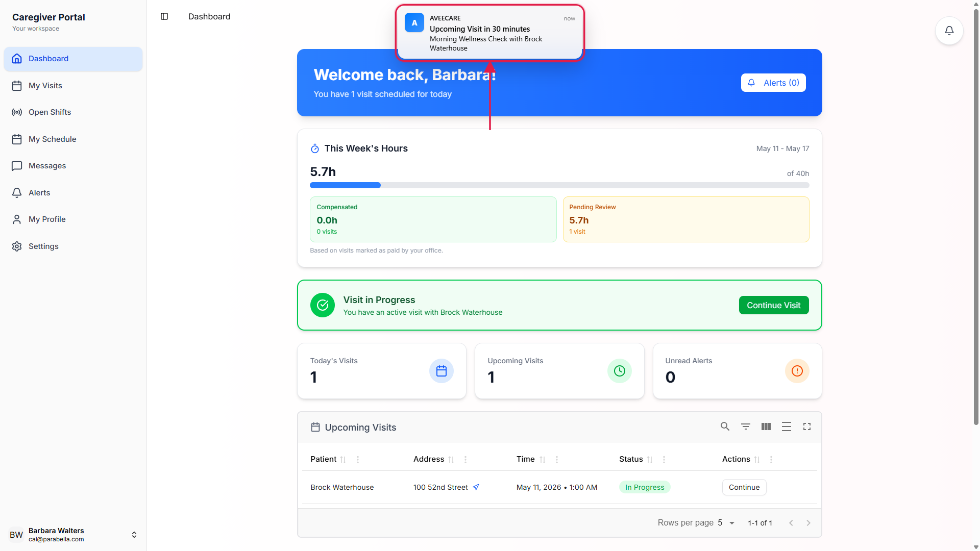The image size is (980, 551).
Task: Click the Brock Waterhouse patient cell
Action: point(342,487)
